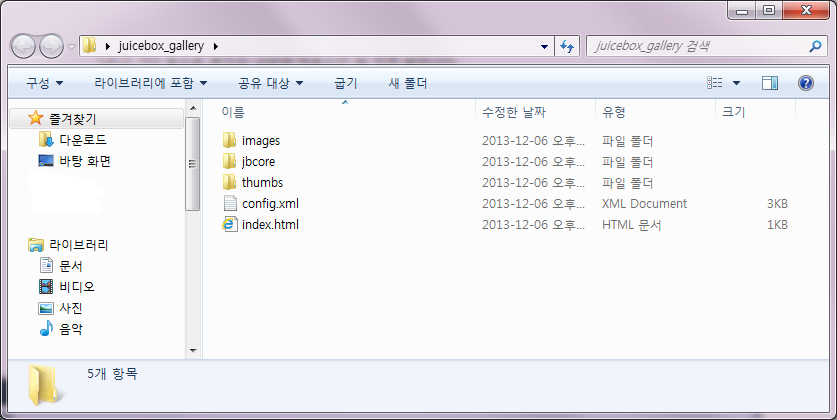Open the view options dropdown arrow
The width and height of the screenshot is (837, 420).
coord(737,83)
